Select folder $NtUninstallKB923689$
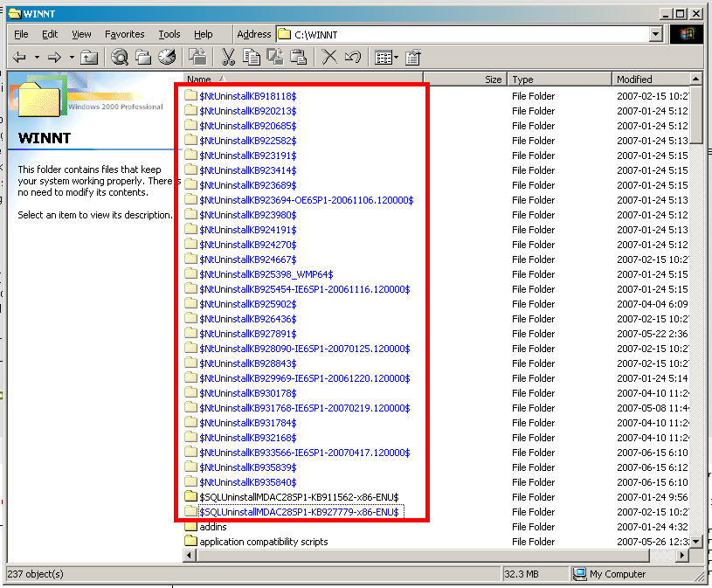This screenshot has height=588, width=712. click(x=247, y=185)
